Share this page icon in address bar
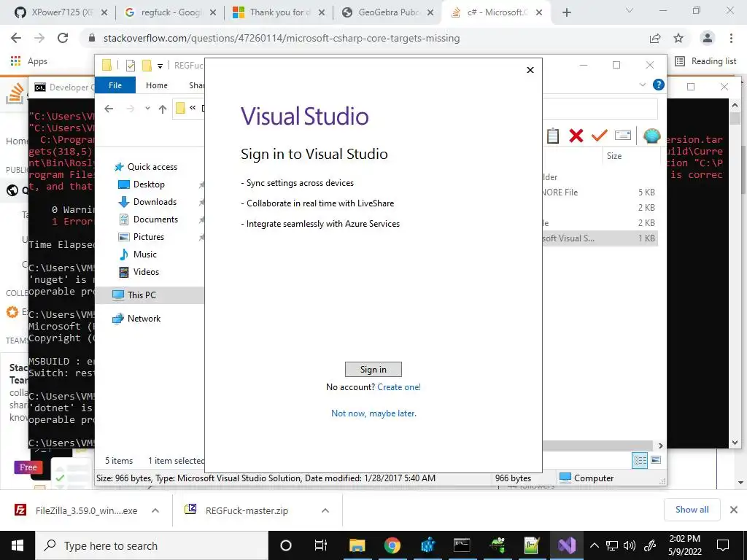747x560 pixels. tap(655, 39)
